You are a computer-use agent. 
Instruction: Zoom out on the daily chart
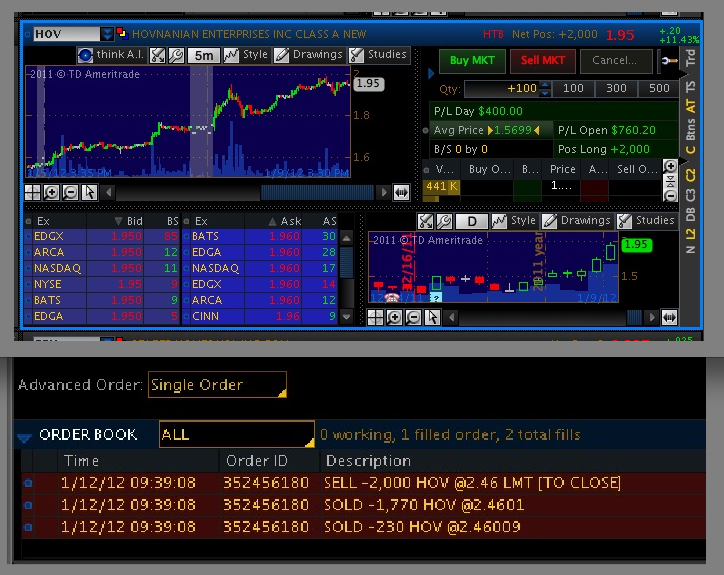click(413, 317)
